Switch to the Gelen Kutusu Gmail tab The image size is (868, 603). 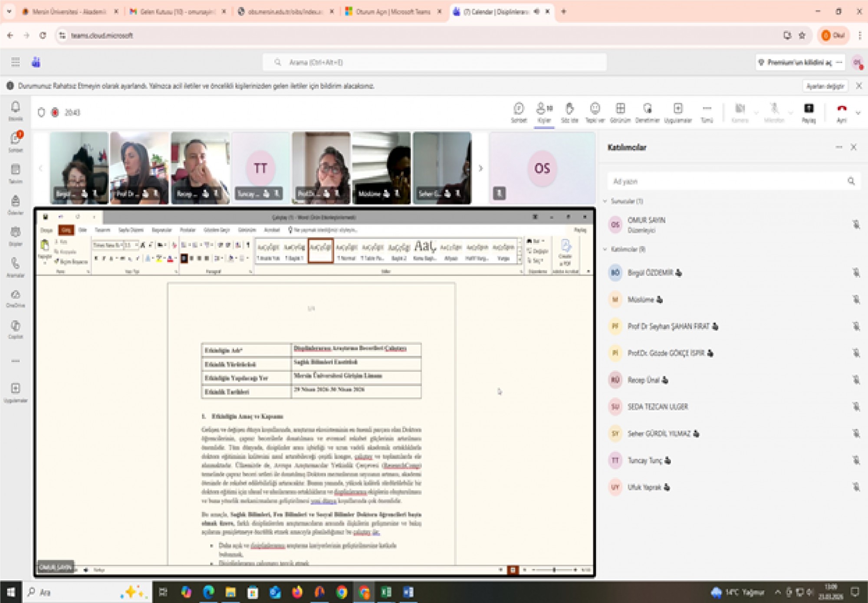point(177,12)
